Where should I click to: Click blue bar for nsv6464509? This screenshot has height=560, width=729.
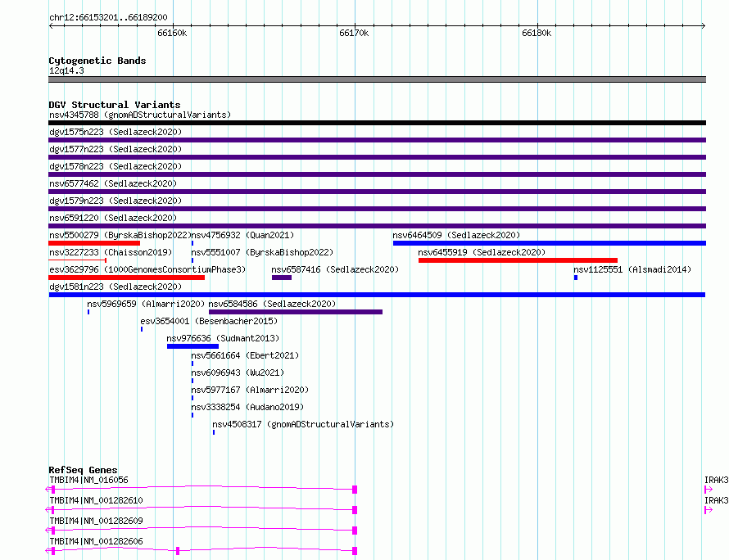point(550,243)
